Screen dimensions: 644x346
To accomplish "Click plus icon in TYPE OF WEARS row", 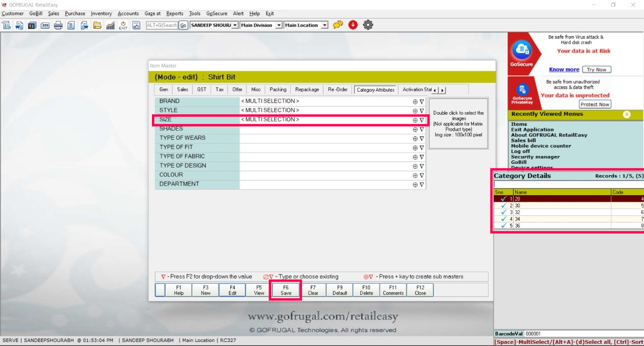I will [x=415, y=138].
